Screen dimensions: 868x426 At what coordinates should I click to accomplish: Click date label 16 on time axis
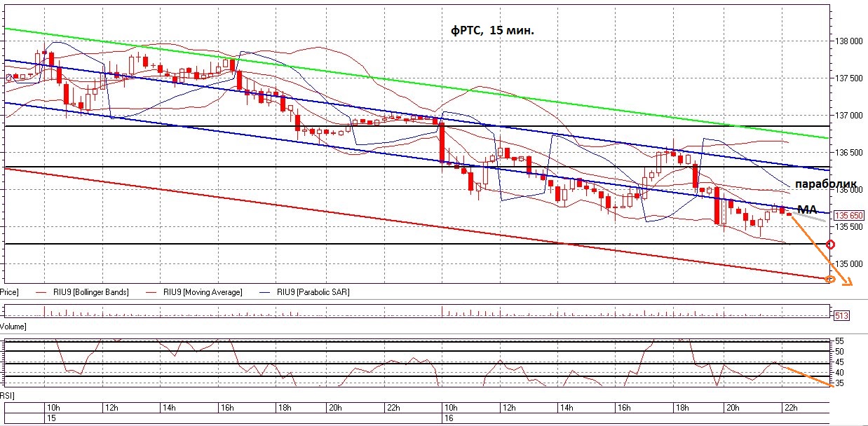[x=449, y=418]
